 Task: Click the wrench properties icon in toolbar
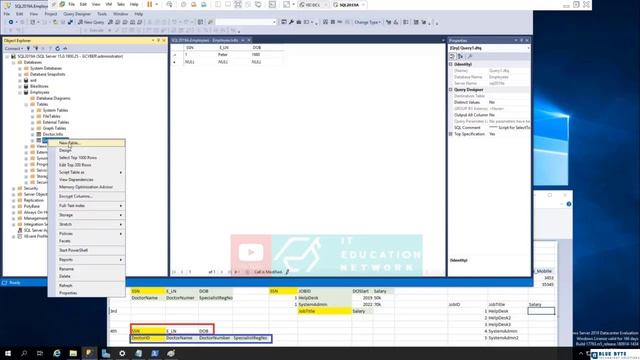coord(291,22)
